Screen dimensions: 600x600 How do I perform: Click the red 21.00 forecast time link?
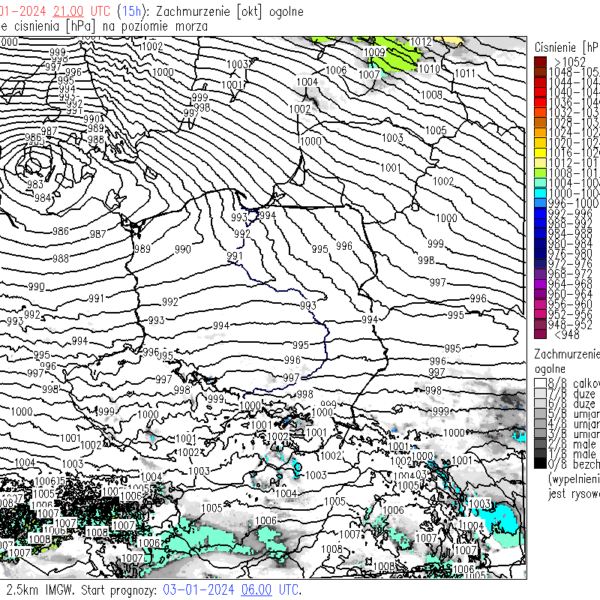(x=68, y=9)
